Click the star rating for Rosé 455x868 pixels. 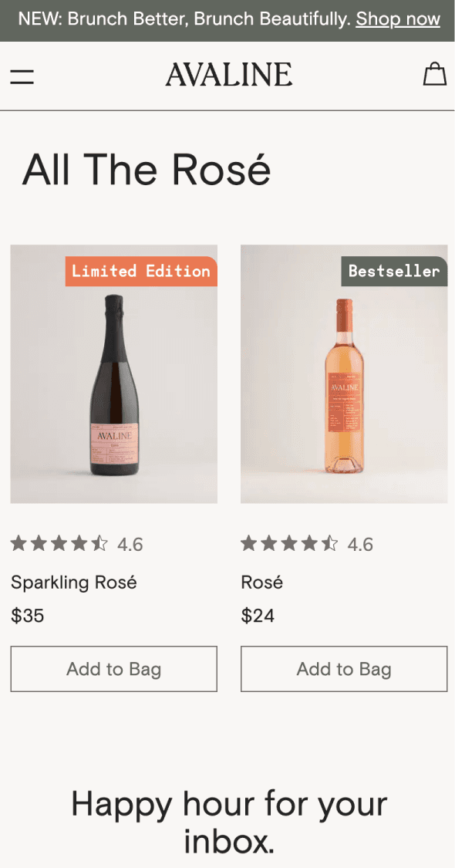pos(288,544)
